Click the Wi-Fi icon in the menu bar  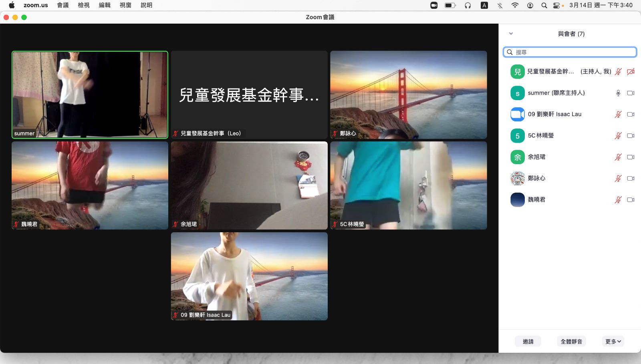pos(515,5)
